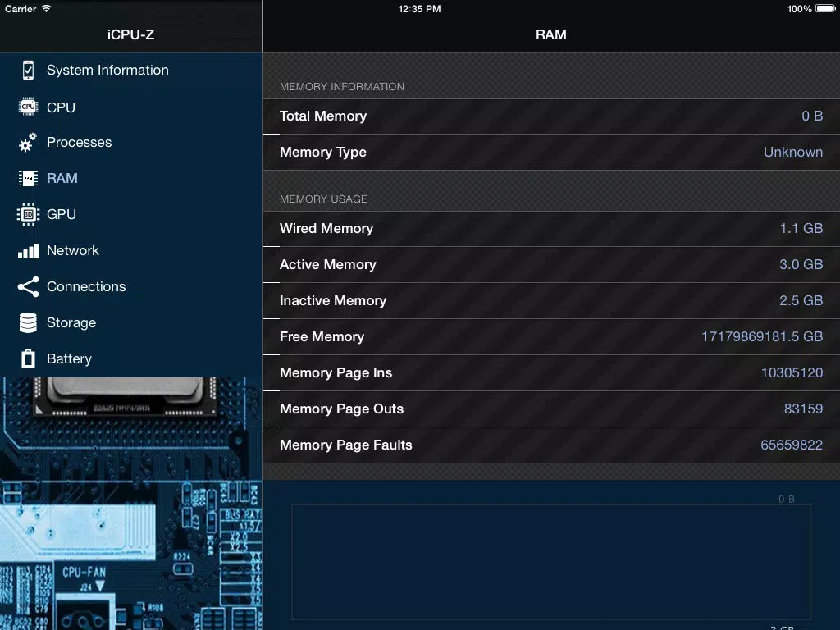The width and height of the screenshot is (840, 630).
Task: Click the 0 B total memory value
Action: point(812,116)
